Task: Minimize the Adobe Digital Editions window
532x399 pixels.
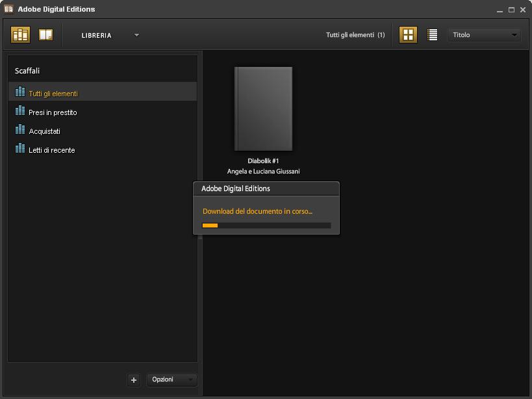Action: pyautogui.click(x=500, y=10)
